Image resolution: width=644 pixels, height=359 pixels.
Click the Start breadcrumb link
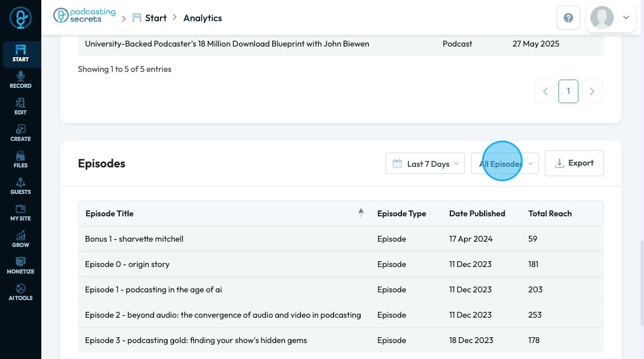pos(150,18)
